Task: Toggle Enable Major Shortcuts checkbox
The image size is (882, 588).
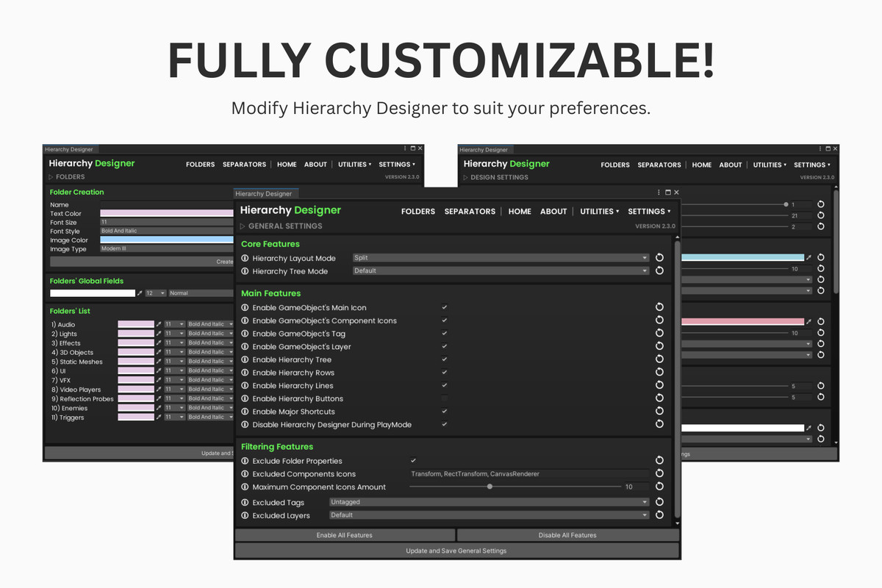Action: (445, 412)
